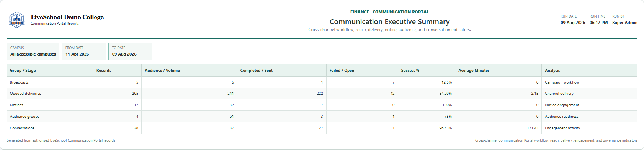Click the LiveSchool Demo College crest logo
This screenshot has height=150, width=644.
17,20
